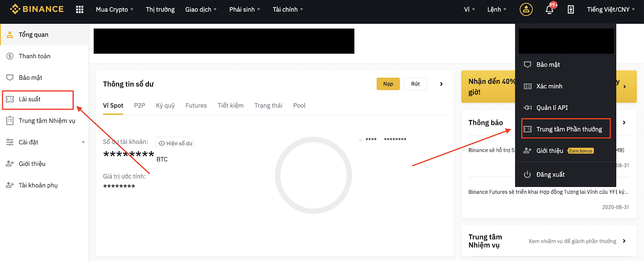Click the Earn bonus badge
This screenshot has height=261, width=644.
[581, 151]
